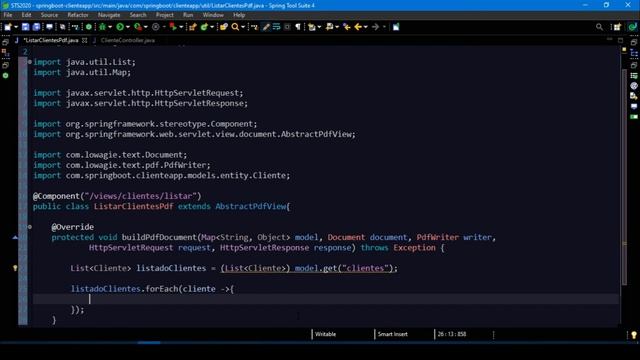This screenshot has width=640, height=360.
Task: Open the Console/terminal toolbar icon
Action: (x=49, y=27)
